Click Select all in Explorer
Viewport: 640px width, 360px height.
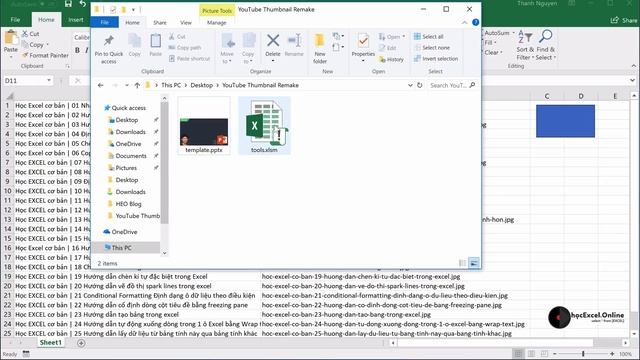tap(429, 36)
